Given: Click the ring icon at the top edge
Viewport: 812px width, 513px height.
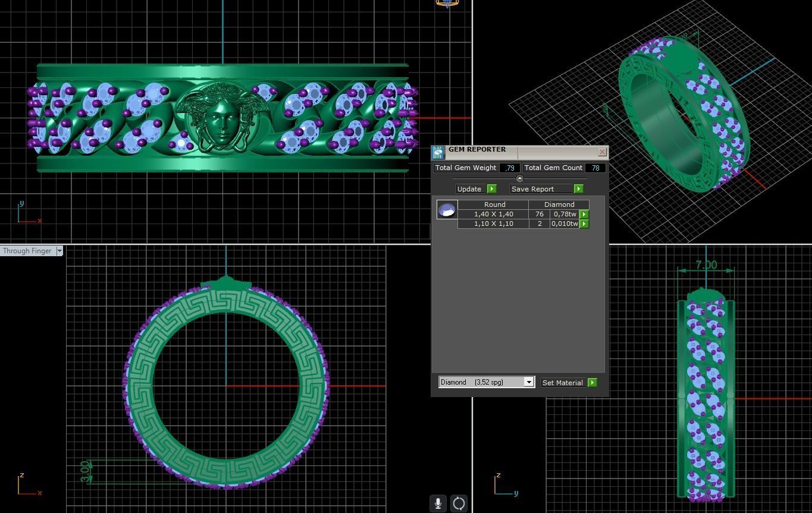Looking at the screenshot, I should pos(447,3).
